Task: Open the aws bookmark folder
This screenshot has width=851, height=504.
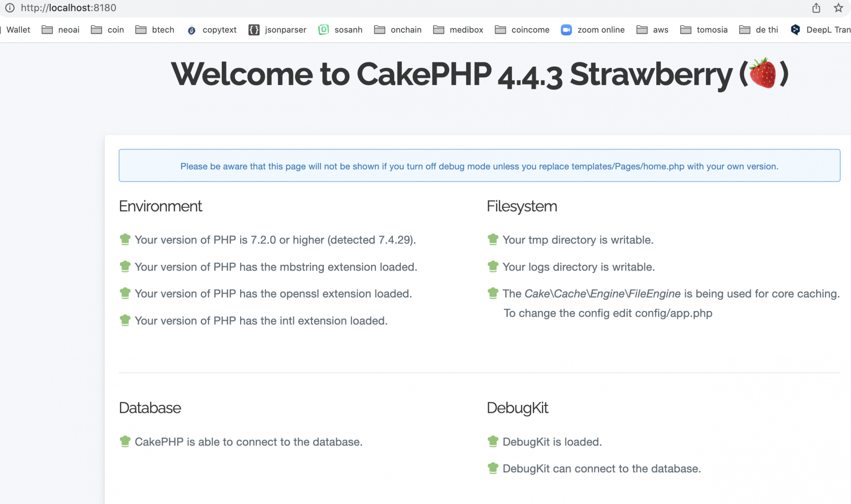Action: coord(652,30)
